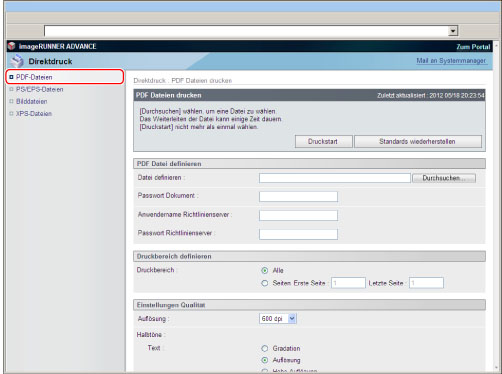Click the square bullet icon beside PDF-Dateien
This screenshot has height=374, width=502.
click(x=11, y=77)
